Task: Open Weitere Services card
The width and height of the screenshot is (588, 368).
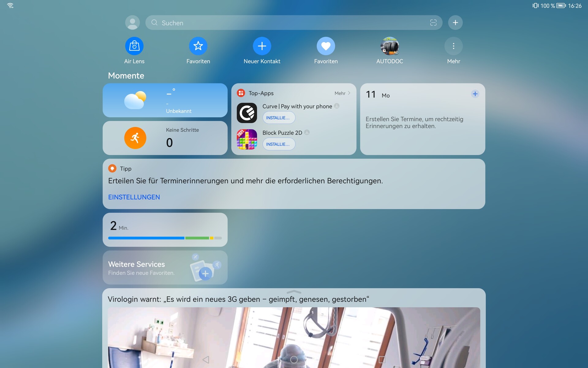Action: pyautogui.click(x=165, y=267)
